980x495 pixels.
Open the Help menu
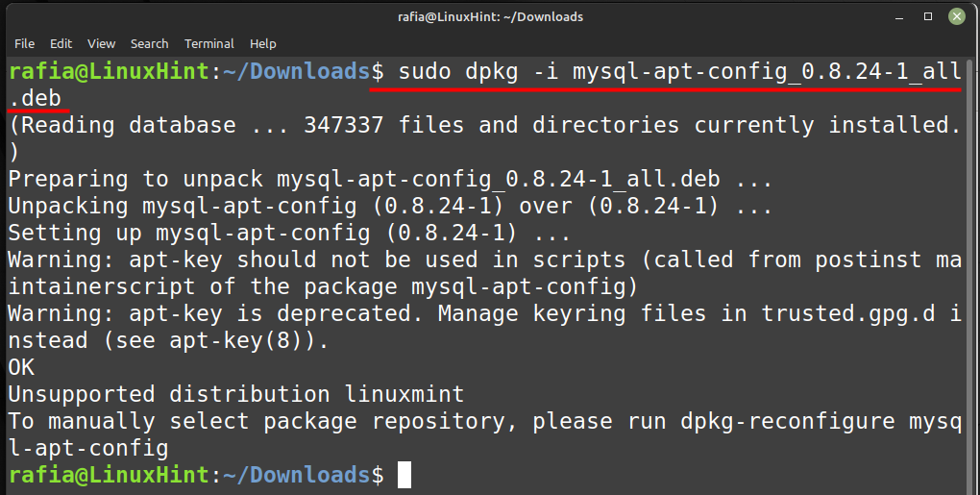[263, 44]
